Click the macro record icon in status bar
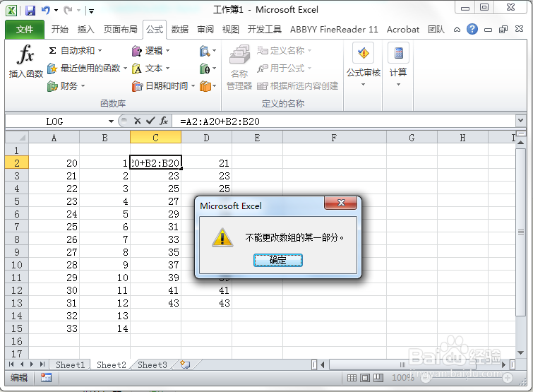533x392 pixels. [x=46, y=377]
